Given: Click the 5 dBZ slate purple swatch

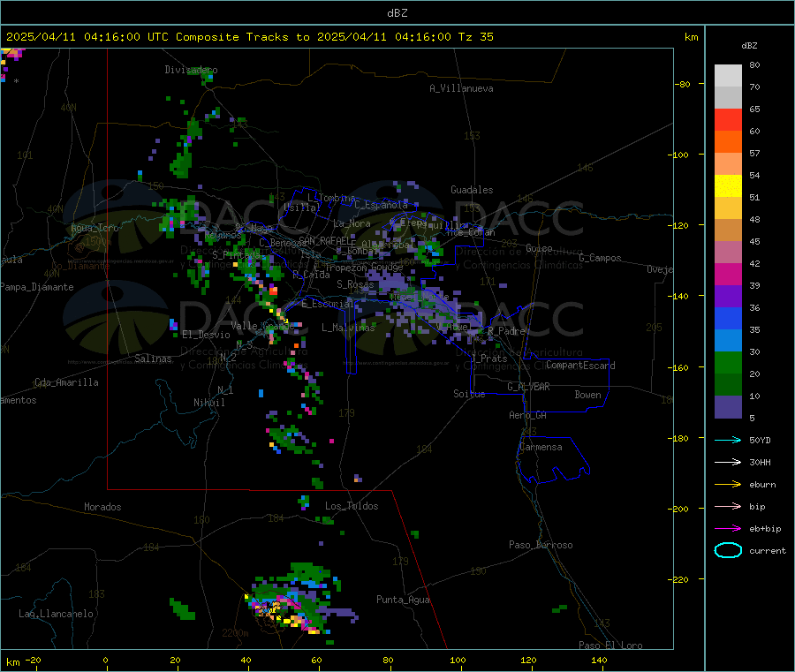Looking at the screenshot, I should [728, 406].
